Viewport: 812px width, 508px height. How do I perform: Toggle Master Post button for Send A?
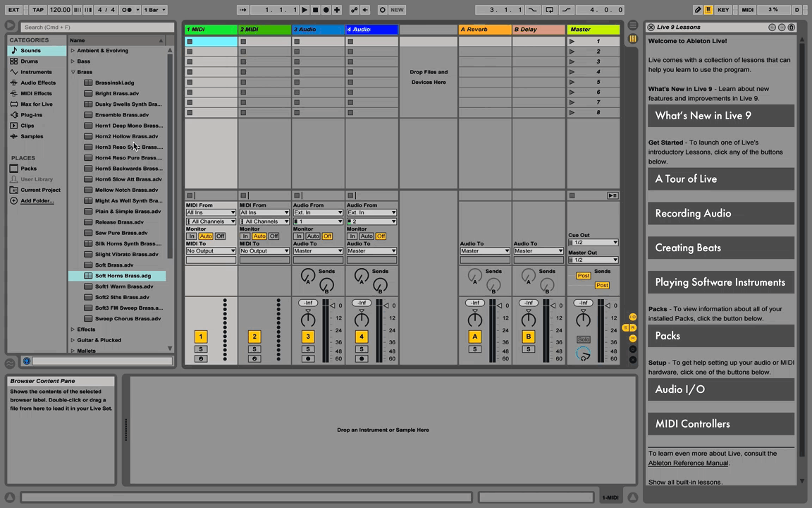coord(583,276)
